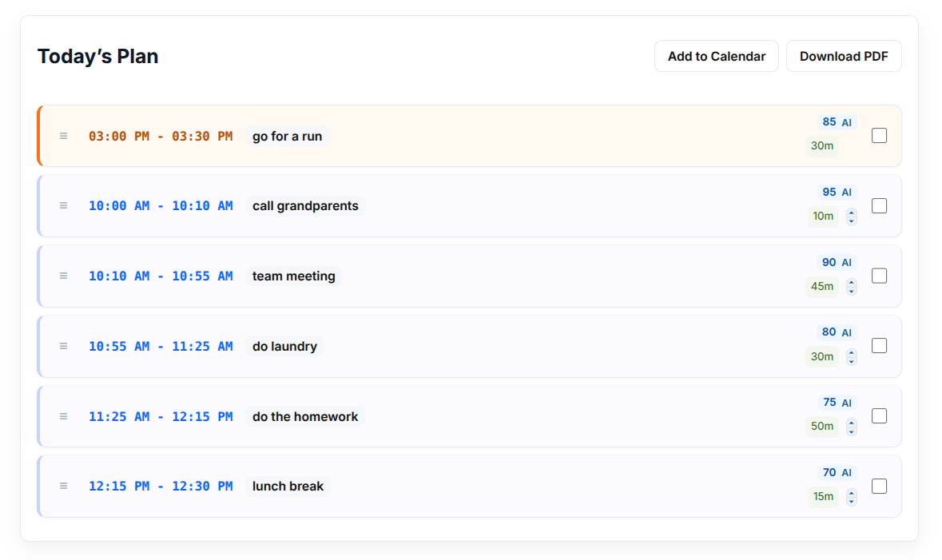The image size is (942, 560).
Task: Click the drag handle on 'go for a run'
Action: point(64,136)
